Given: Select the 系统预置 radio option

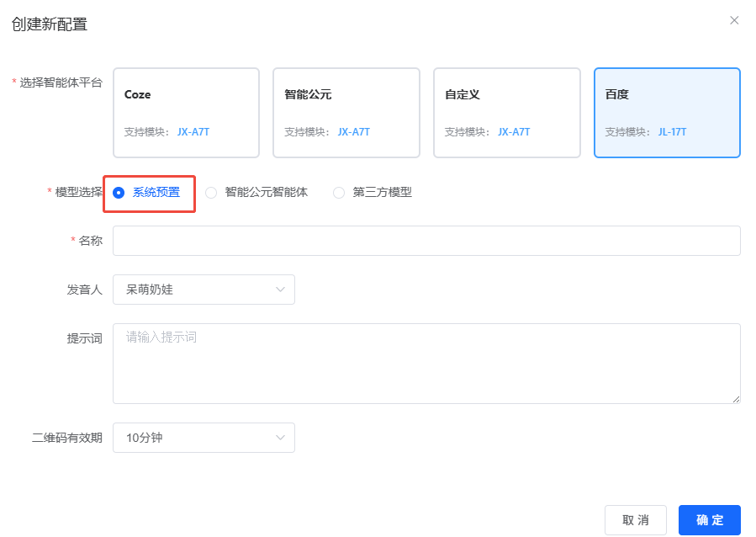Looking at the screenshot, I should pyautogui.click(x=146, y=193).
